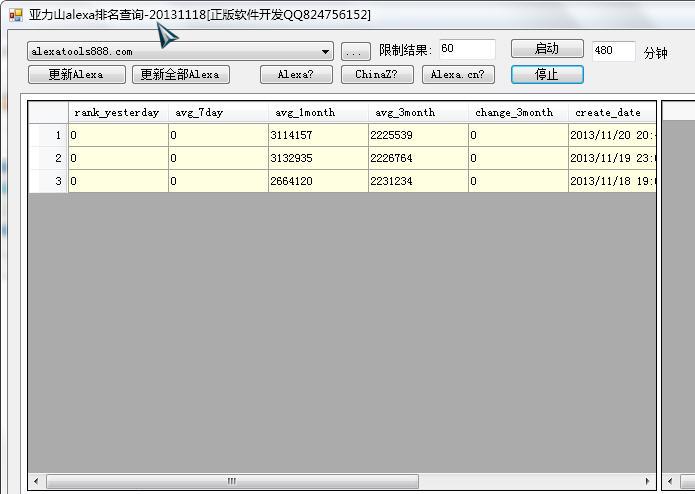Click the grid scrollbar's right arrow

pyautogui.click(x=648, y=481)
